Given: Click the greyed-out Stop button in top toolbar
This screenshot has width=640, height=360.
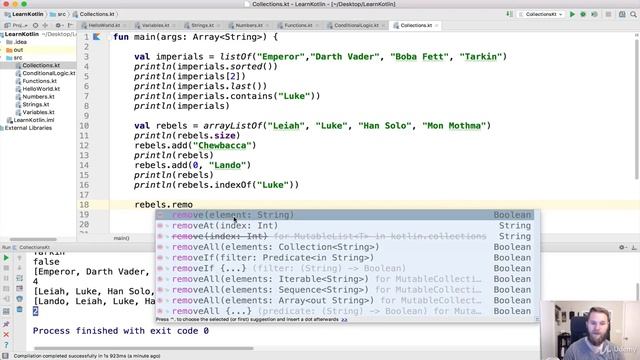Looking at the screenshot, I should [609, 14].
